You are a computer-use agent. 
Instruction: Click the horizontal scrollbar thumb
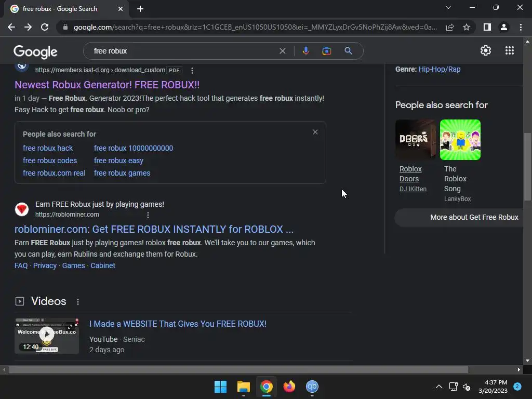(238, 369)
